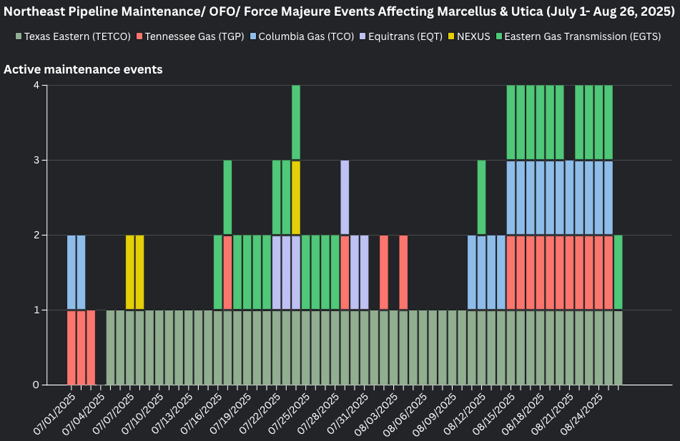Click the 08/18/2025 x-axis label
680x441 pixels.
click(x=523, y=414)
